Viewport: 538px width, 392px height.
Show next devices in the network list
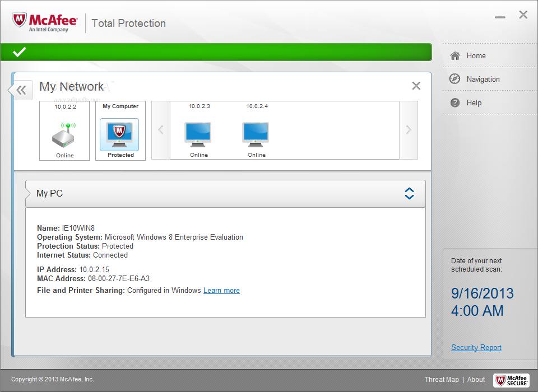409,130
